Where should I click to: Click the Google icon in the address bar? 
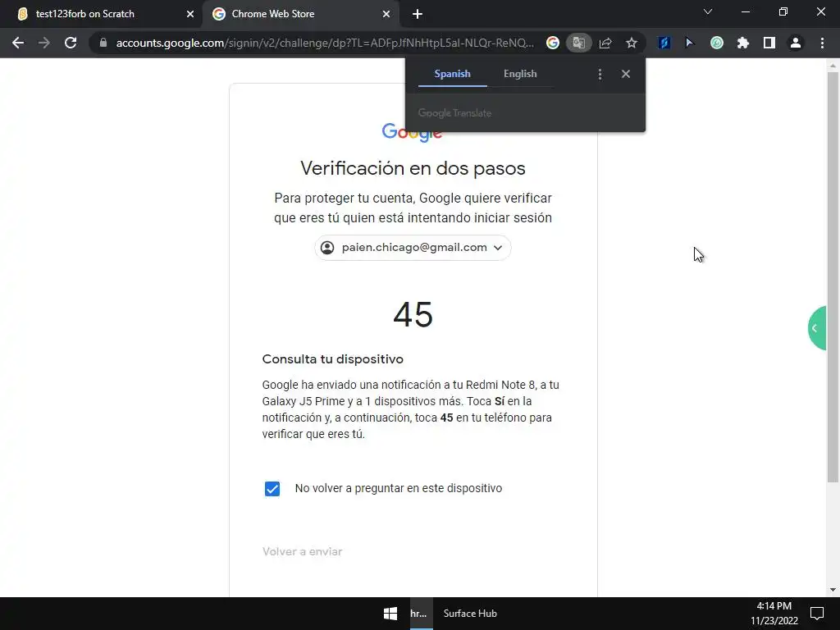[552, 43]
